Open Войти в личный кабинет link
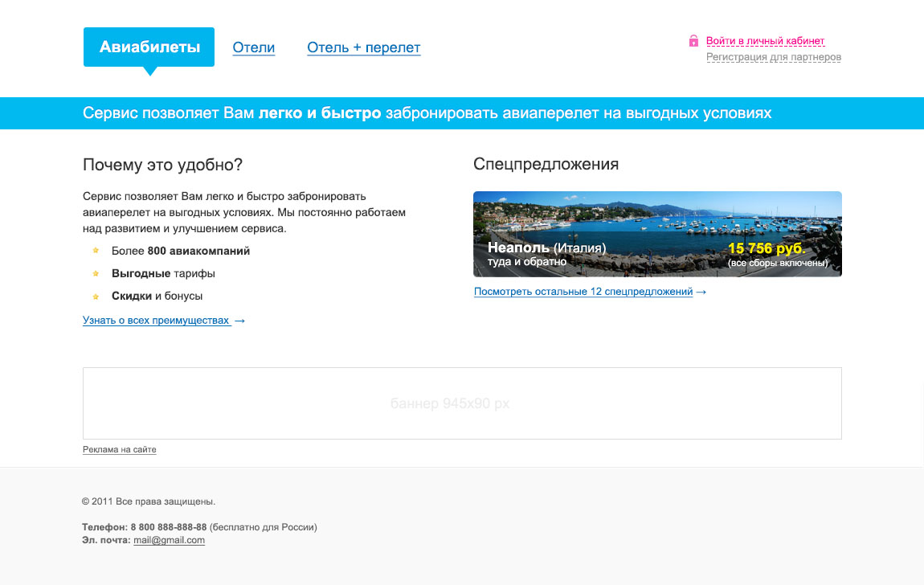This screenshot has width=924, height=585. [765, 41]
